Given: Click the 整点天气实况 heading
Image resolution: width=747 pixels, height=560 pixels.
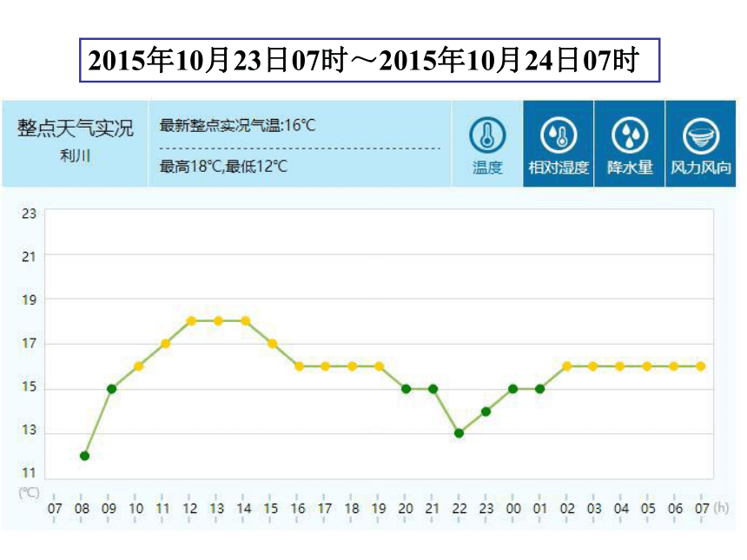Looking at the screenshot, I should 76,128.
